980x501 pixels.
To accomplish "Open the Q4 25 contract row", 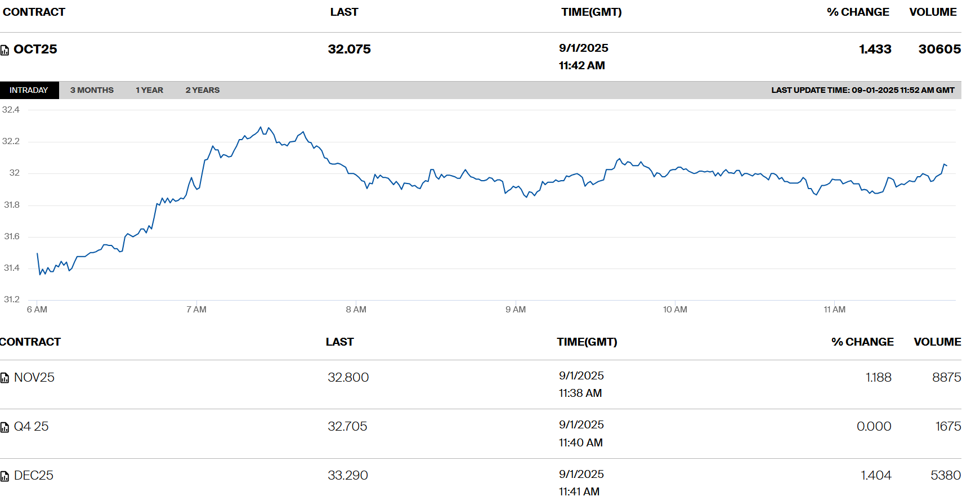I will 32,427.
